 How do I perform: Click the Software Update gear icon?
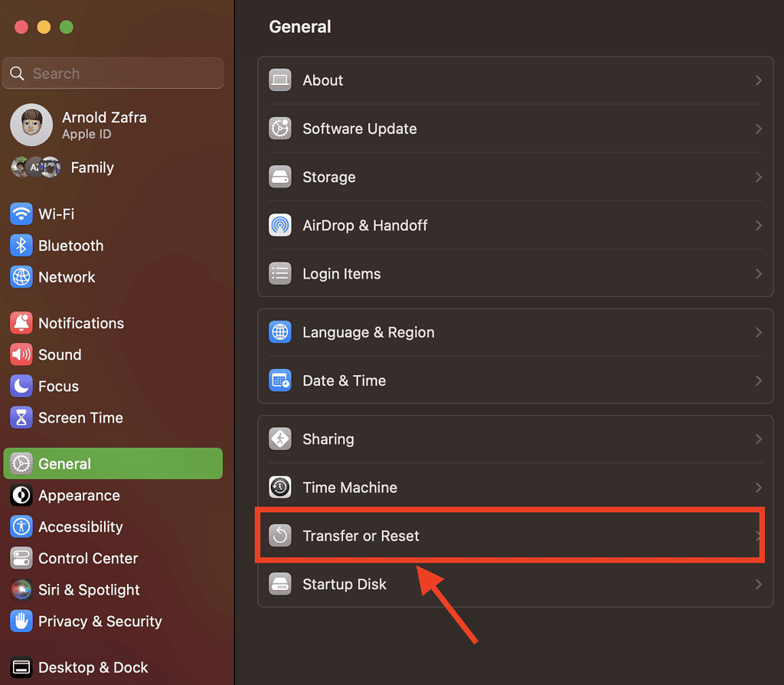[x=279, y=129]
